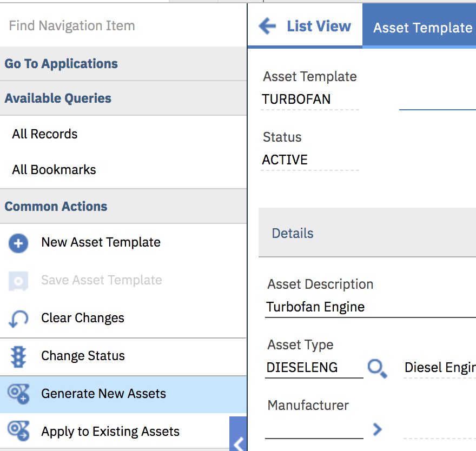This screenshot has width=476, height=451.
Task: Click the Apply to Existing Assets icon
Action: coord(18,432)
